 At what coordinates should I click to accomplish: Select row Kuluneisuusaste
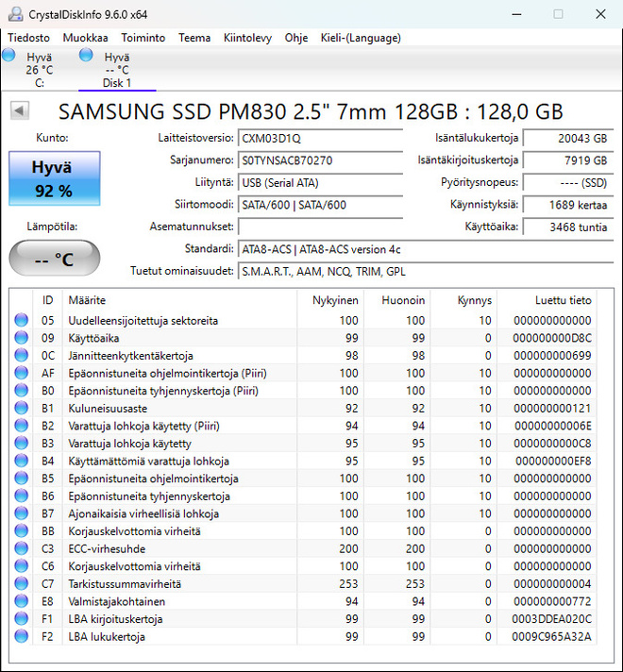(x=303, y=408)
